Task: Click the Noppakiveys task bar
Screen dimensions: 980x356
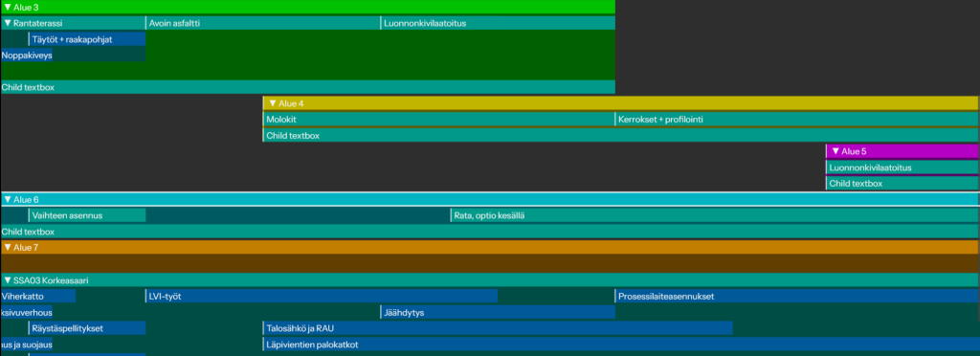Action: tap(26, 55)
